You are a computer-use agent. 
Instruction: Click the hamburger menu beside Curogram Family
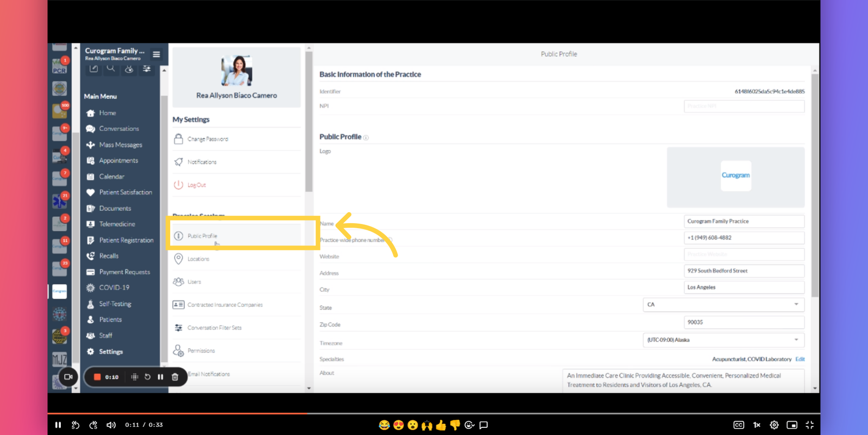click(x=156, y=54)
